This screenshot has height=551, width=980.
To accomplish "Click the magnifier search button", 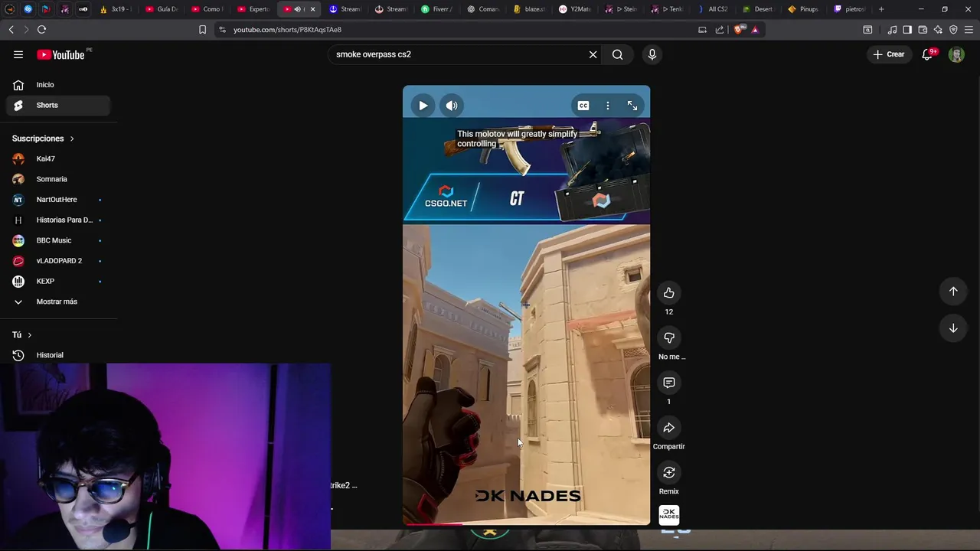I will (x=618, y=54).
